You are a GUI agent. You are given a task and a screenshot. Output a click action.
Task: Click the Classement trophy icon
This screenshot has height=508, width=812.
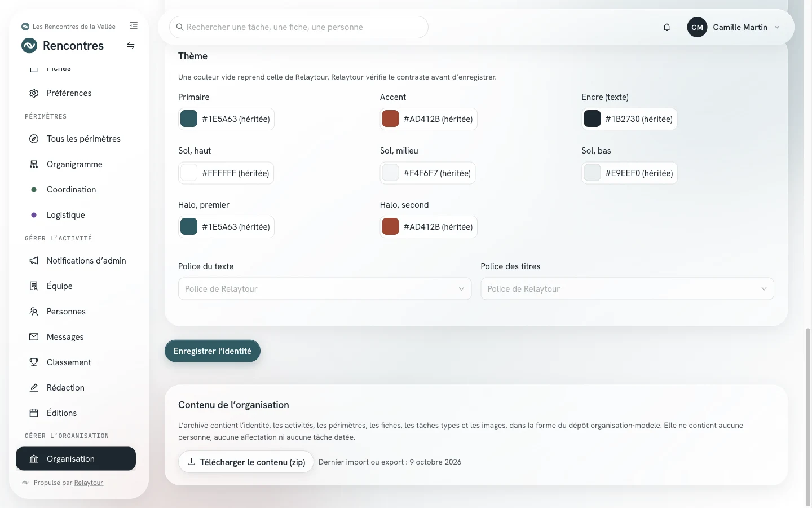[x=34, y=362]
